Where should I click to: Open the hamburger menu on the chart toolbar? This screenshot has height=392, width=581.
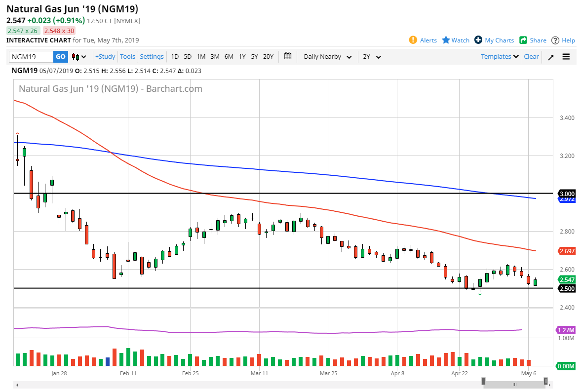[x=566, y=56]
